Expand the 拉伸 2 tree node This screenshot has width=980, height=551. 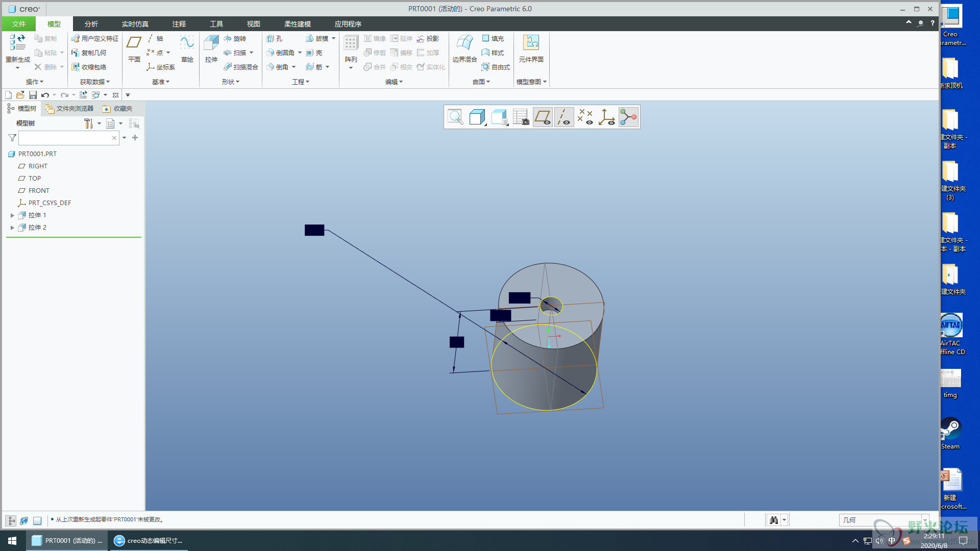[x=12, y=228]
